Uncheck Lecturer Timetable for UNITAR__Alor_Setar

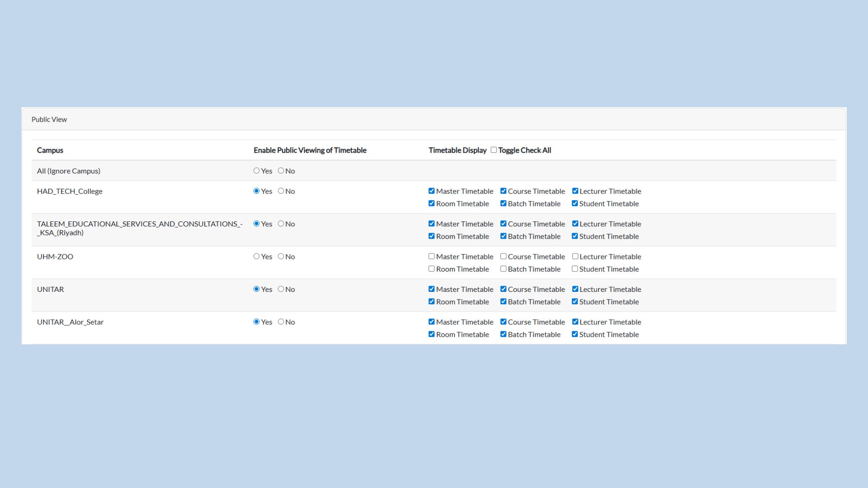click(x=575, y=322)
